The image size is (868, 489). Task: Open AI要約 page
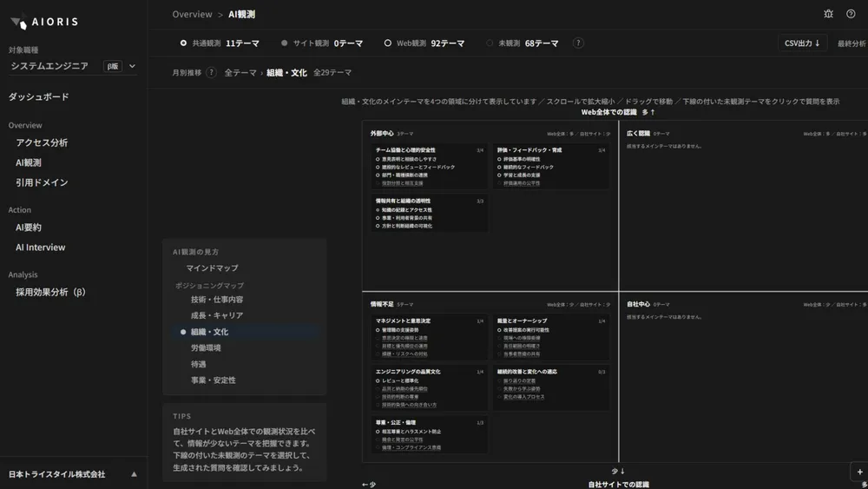(29, 228)
